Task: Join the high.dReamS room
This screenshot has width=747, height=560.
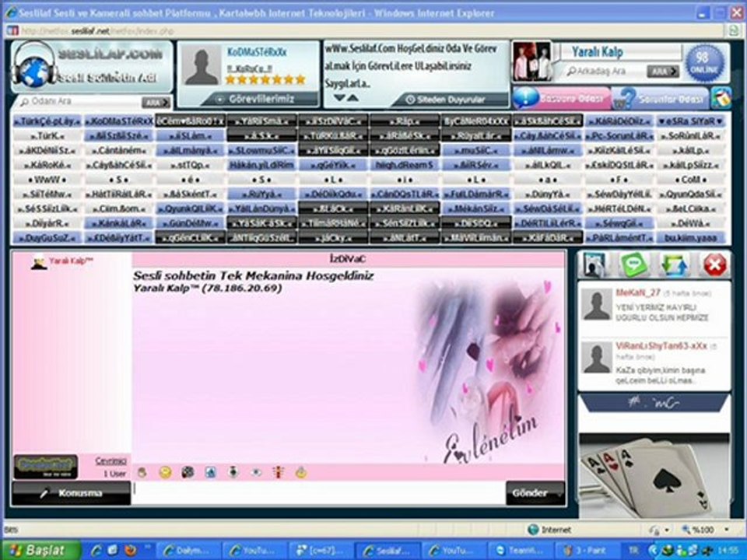Action: 405,165
